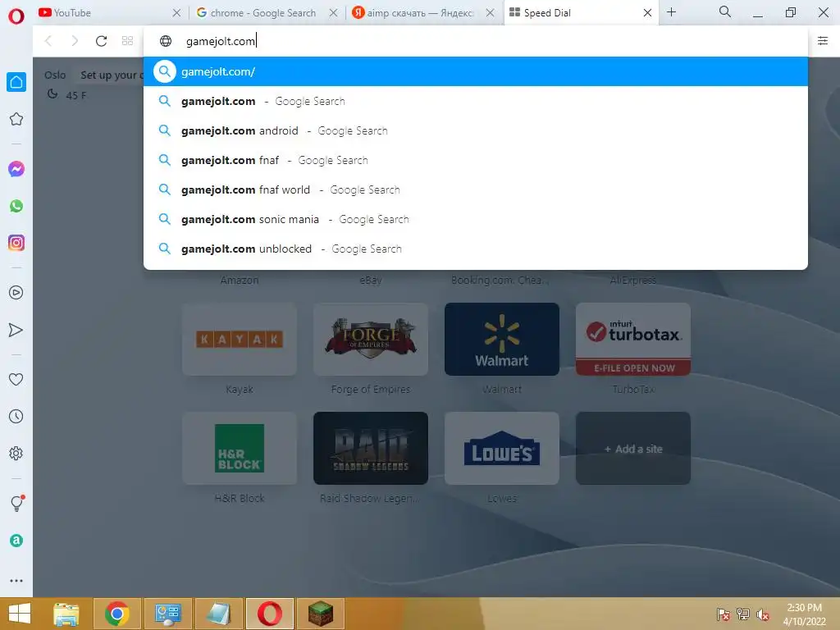Open the Player icon in sidebar
The width and height of the screenshot is (840, 630).
(x=16, y=293)
